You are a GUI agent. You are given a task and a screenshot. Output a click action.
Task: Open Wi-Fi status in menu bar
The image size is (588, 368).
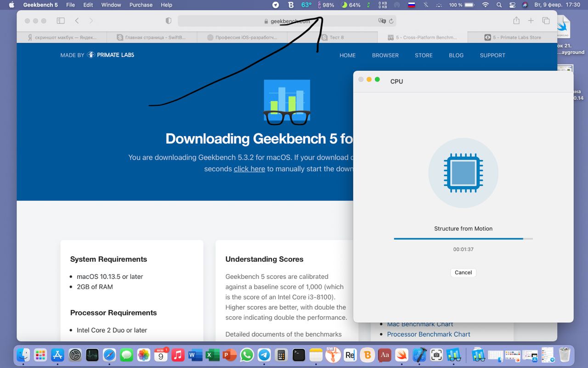[486, 5]
